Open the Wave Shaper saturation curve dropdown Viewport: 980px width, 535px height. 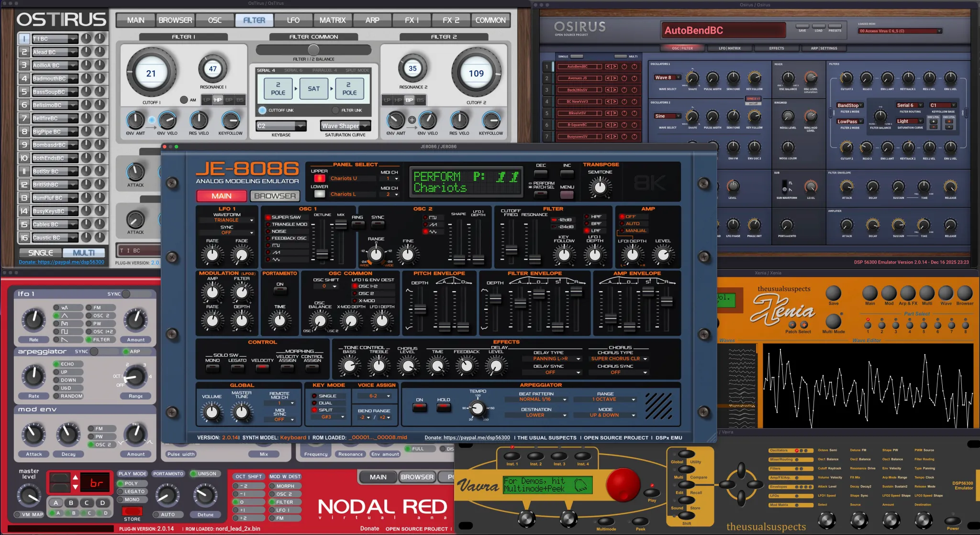click(345, 126)
